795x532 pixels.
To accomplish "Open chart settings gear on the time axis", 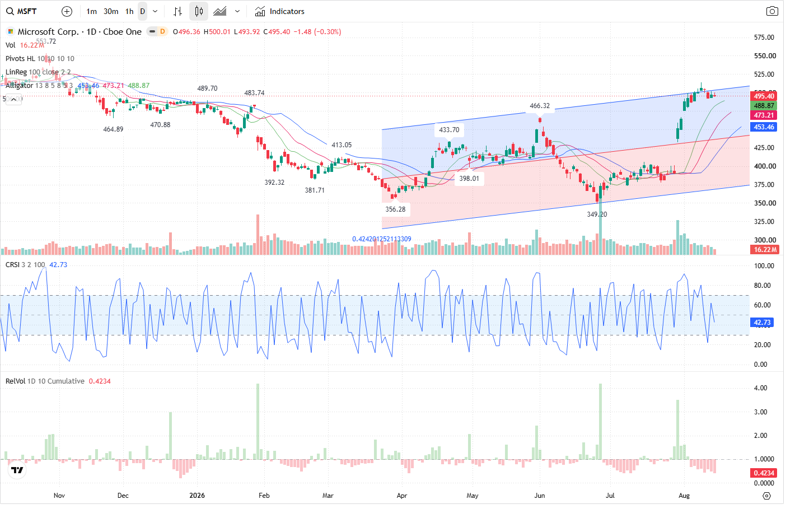I will pos(767,496).
